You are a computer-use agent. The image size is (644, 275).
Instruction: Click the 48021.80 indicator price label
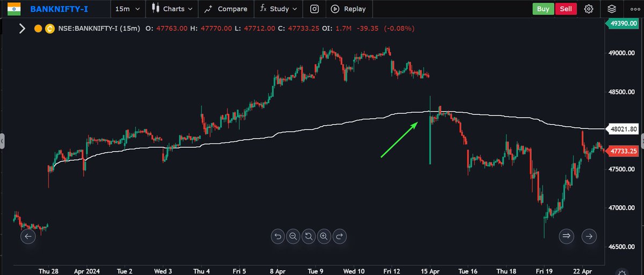click(624, 129)
